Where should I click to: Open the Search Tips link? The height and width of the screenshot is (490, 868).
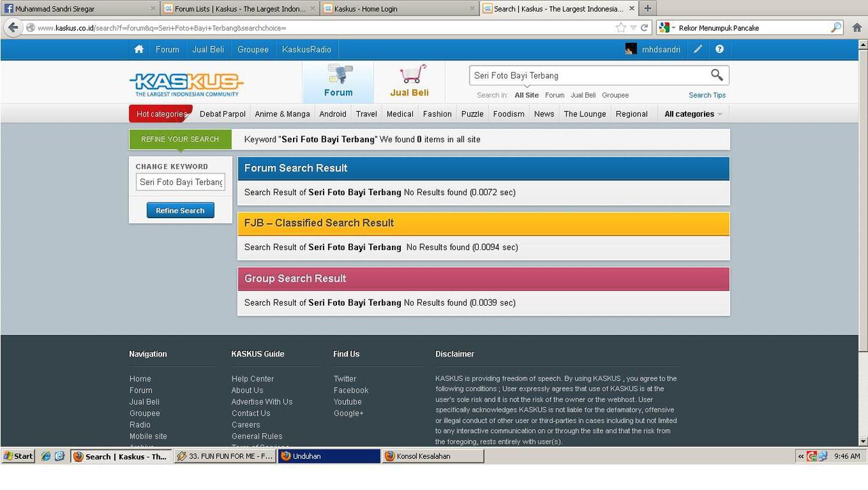point(707,96)
